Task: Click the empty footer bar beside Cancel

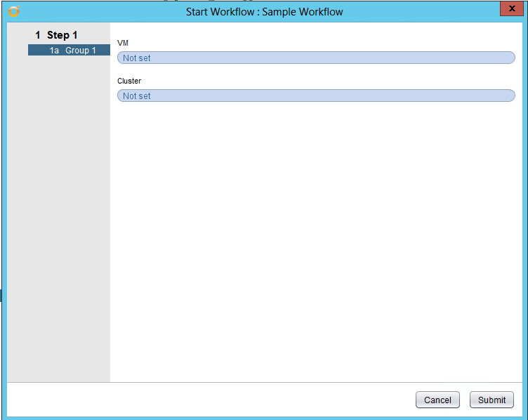Action: (x=211, y=400)
